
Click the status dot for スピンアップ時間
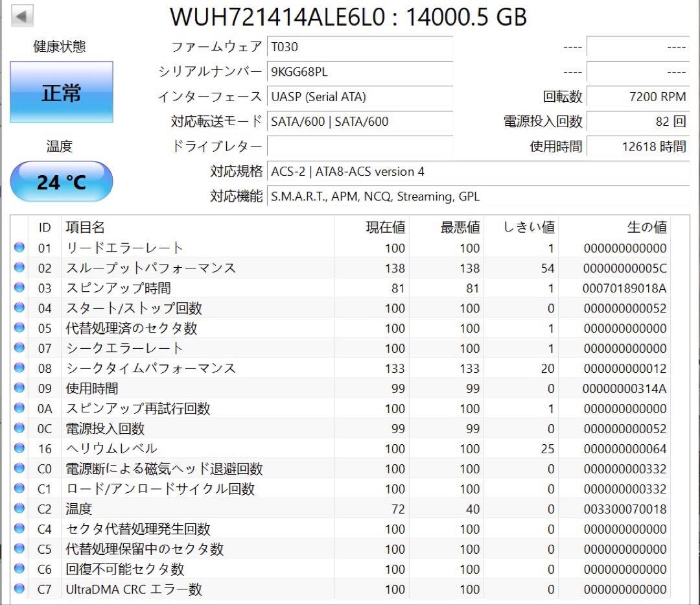tap(19, 288)
